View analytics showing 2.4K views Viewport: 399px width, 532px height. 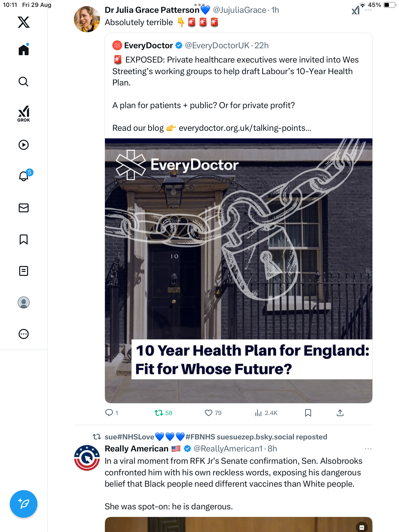(266, 413)
